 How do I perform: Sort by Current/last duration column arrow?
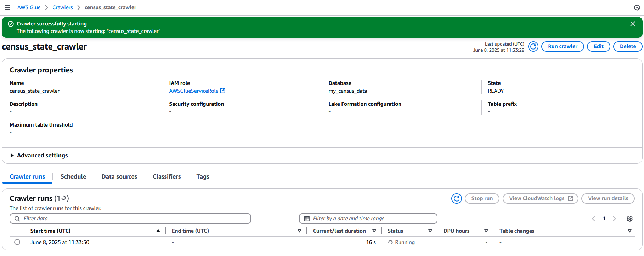pyautogui.click(x=374, y=231)
